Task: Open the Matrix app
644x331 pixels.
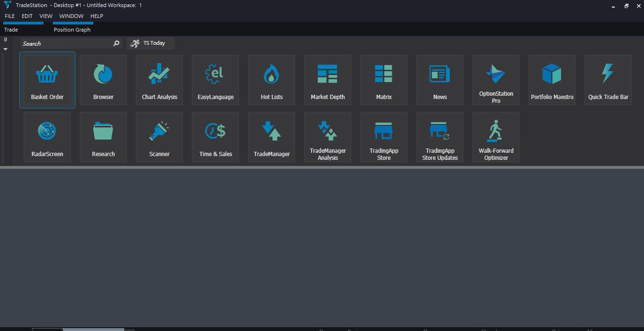Action: tap(384, 80)
